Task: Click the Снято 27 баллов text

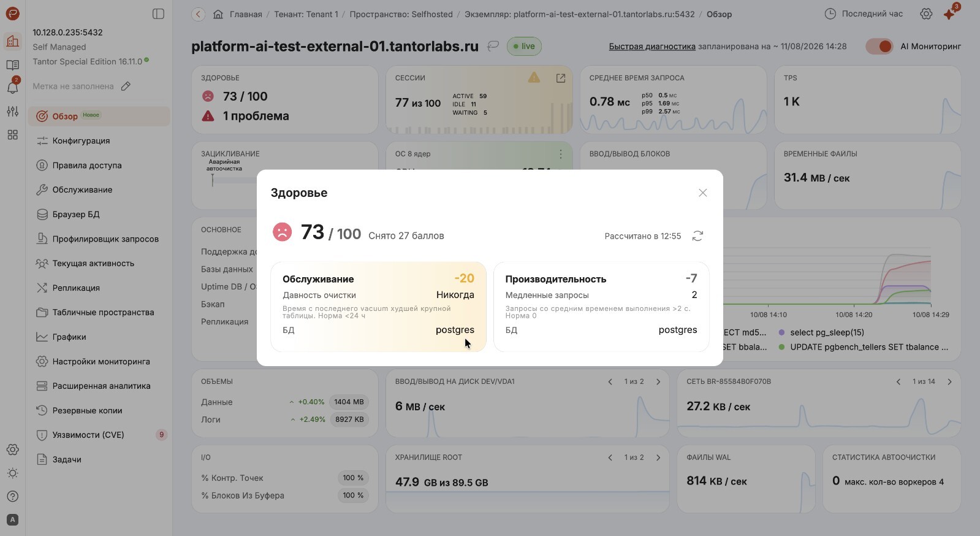Action: [x=406, y=236]
